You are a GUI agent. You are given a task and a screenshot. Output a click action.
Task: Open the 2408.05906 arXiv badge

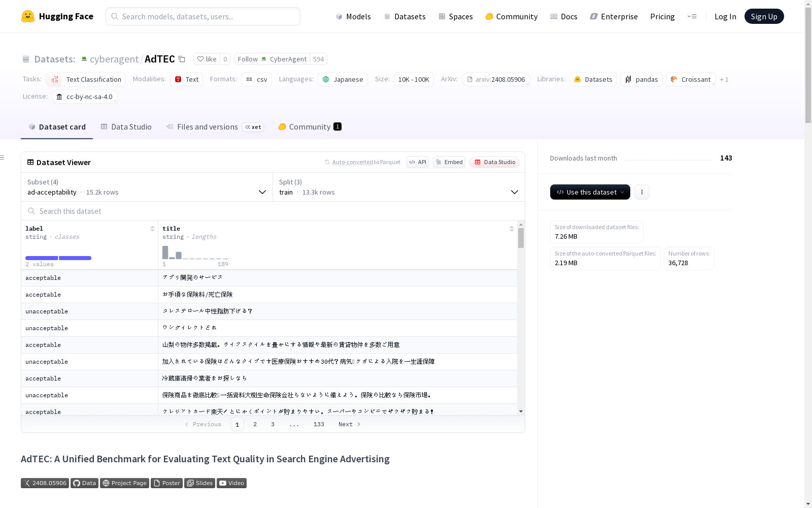pos(45,483)
